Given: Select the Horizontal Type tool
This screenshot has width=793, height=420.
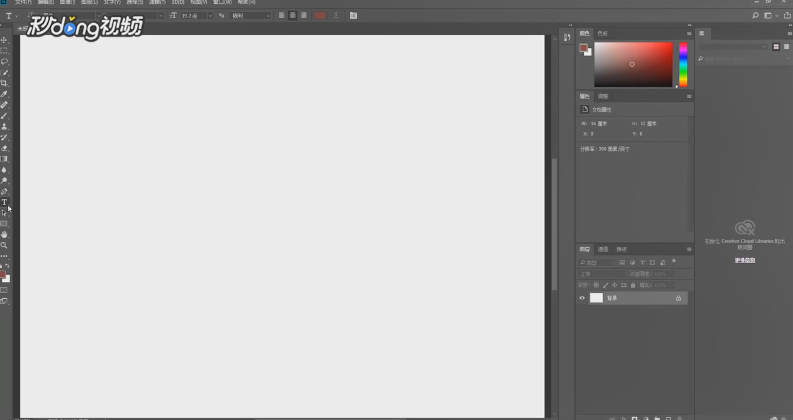Looking at the screenshot, I should tap(4, 202).
